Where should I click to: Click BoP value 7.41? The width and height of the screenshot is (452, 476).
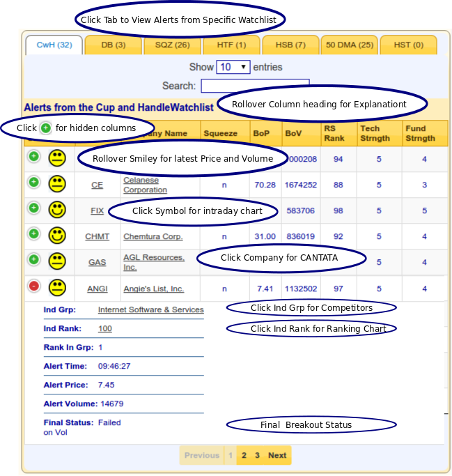coord(265,289)
